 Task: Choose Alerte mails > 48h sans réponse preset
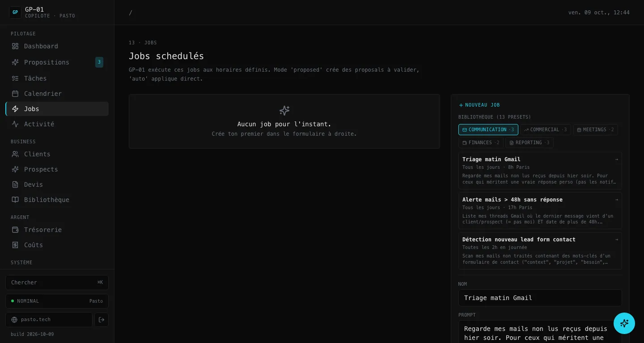point(540,210)
